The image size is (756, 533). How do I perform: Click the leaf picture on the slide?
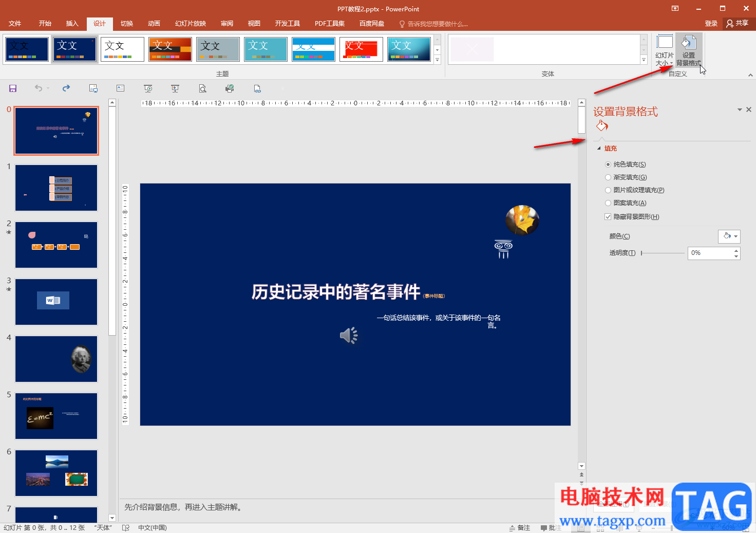pos(522,219)
